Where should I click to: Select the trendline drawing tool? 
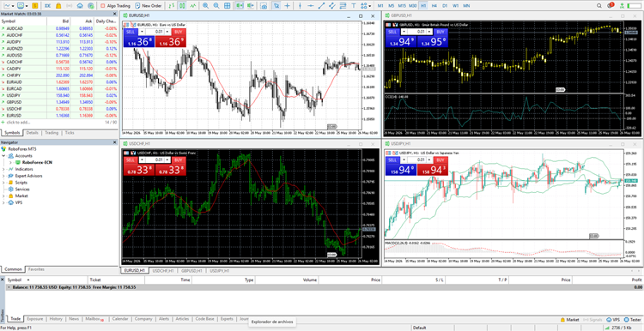[322, 6]
